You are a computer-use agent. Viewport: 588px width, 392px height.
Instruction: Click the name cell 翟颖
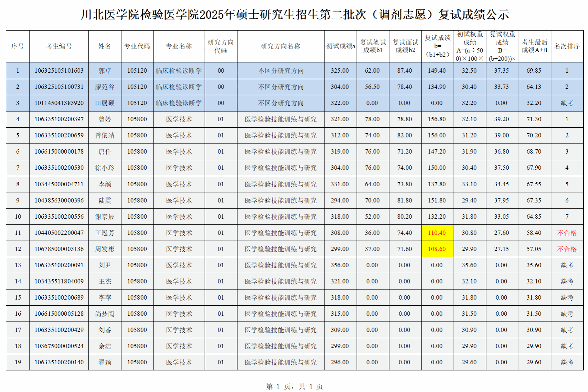(x=105, y=362)
